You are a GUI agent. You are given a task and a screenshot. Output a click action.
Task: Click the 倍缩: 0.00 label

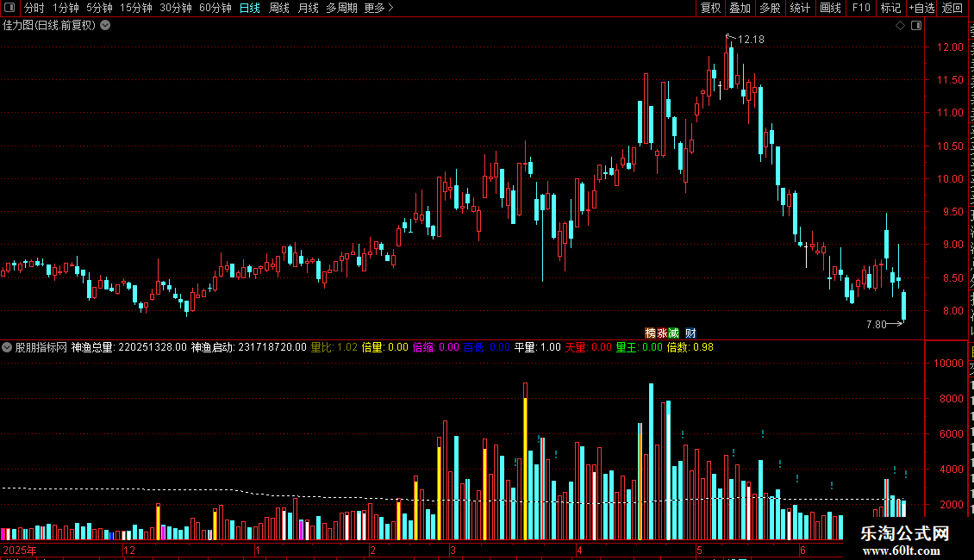click(436, 348)
